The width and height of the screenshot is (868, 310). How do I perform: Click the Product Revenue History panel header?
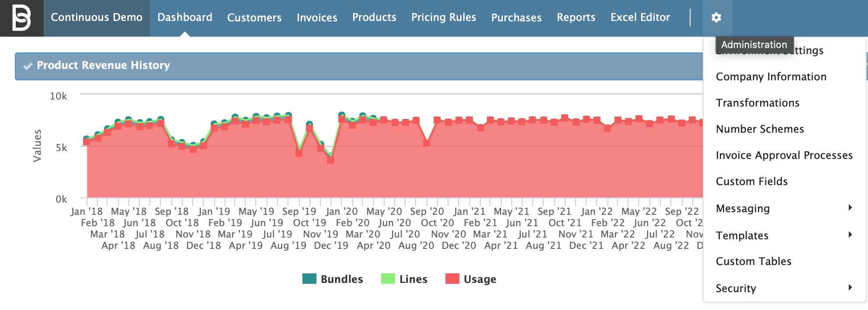[350, 66]
